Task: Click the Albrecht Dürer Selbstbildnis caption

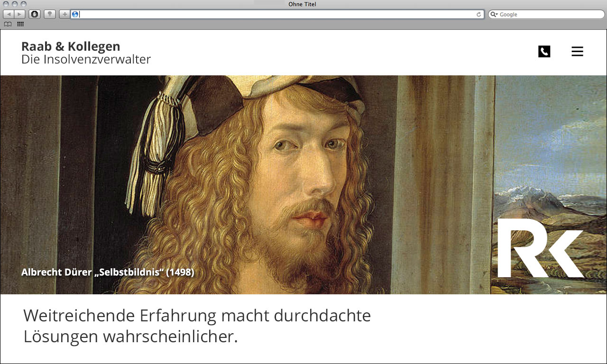Action: [x=108, y=272]
